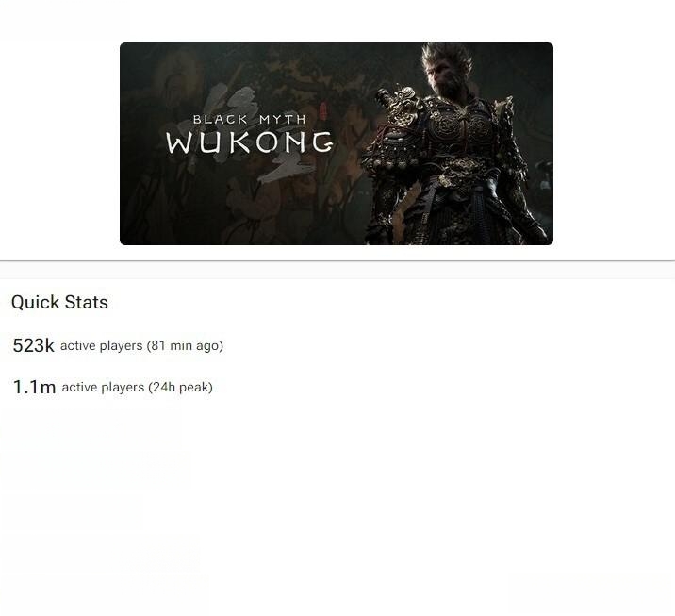
Task: Click the character's ornate chest armor
Action: (454, 125)
